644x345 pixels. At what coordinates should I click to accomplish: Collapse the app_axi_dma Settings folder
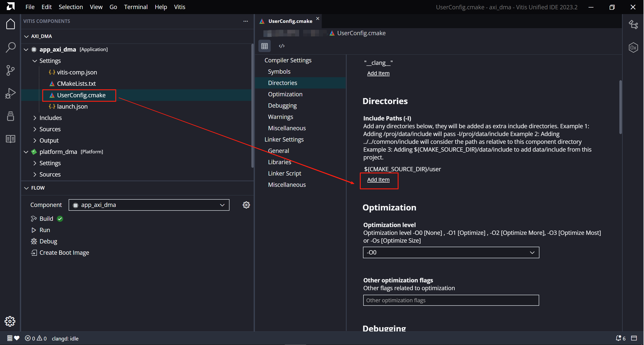coord(35,61)
